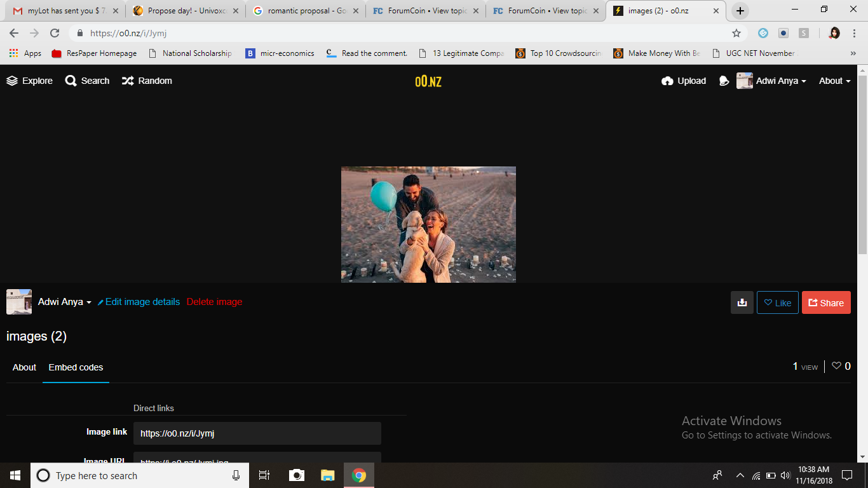868x488 pixels.
Task: Open a new browser tab
Action: [740, 11]
